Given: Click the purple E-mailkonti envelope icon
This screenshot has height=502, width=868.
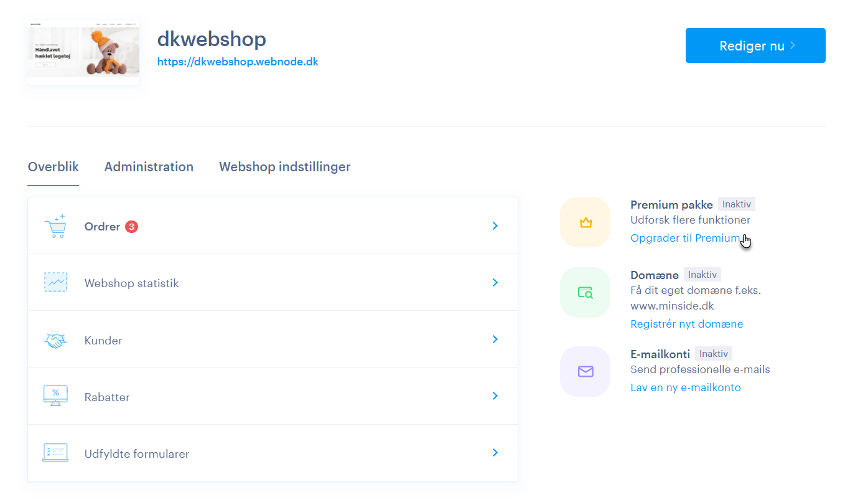Looking at the screenshot, I should click(585, 372).
